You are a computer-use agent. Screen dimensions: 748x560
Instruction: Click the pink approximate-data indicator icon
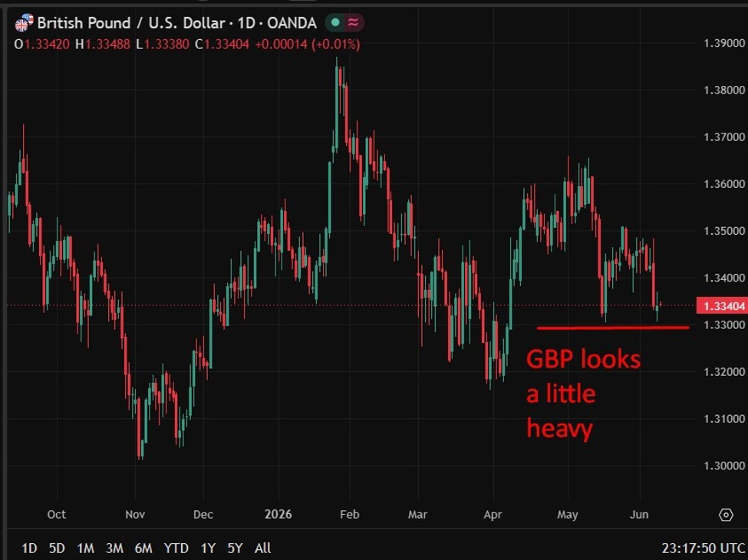[x=353, y=22]
